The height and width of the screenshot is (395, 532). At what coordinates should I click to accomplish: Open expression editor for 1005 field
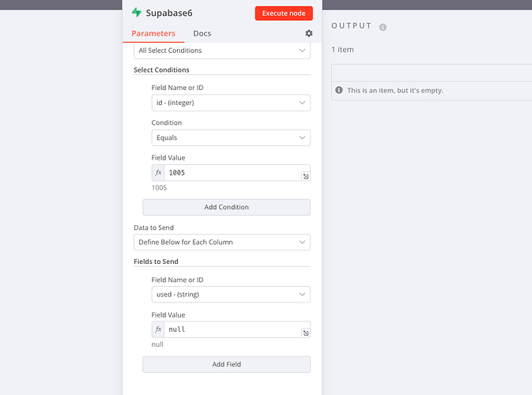[305, 176]
